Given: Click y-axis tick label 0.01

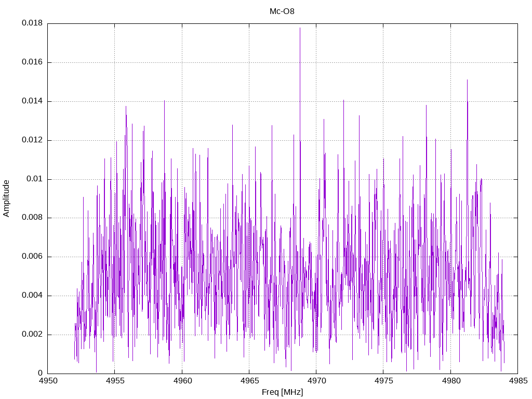Looking at the screenshot, I should point(35,179).
